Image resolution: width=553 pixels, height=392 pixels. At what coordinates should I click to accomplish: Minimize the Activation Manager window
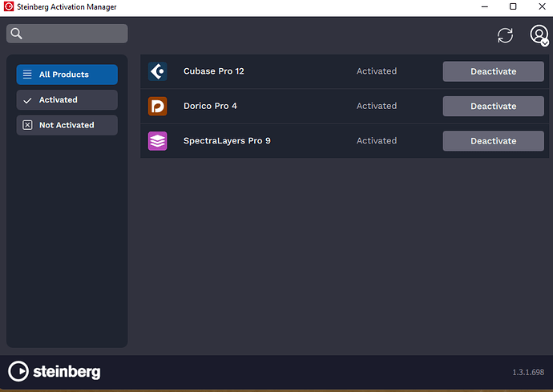[x=485, y=6]
